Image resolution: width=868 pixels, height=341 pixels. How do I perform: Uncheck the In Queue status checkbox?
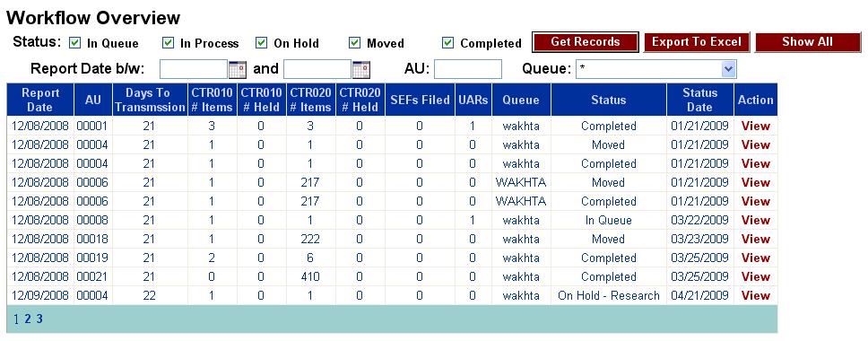(x=74, y=43)
